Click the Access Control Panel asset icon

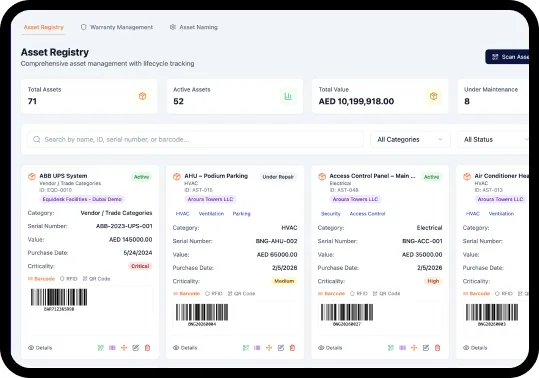click(322, 177)
